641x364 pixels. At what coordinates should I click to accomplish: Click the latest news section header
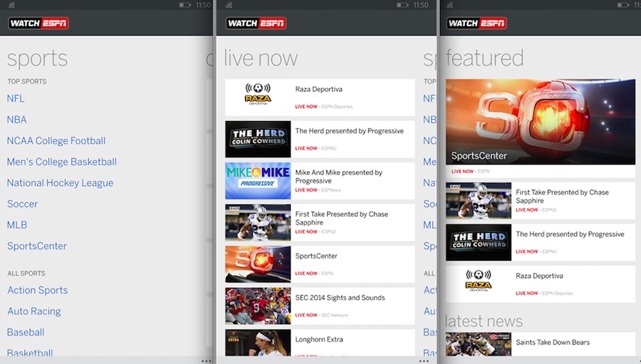[x=484, y=321]
